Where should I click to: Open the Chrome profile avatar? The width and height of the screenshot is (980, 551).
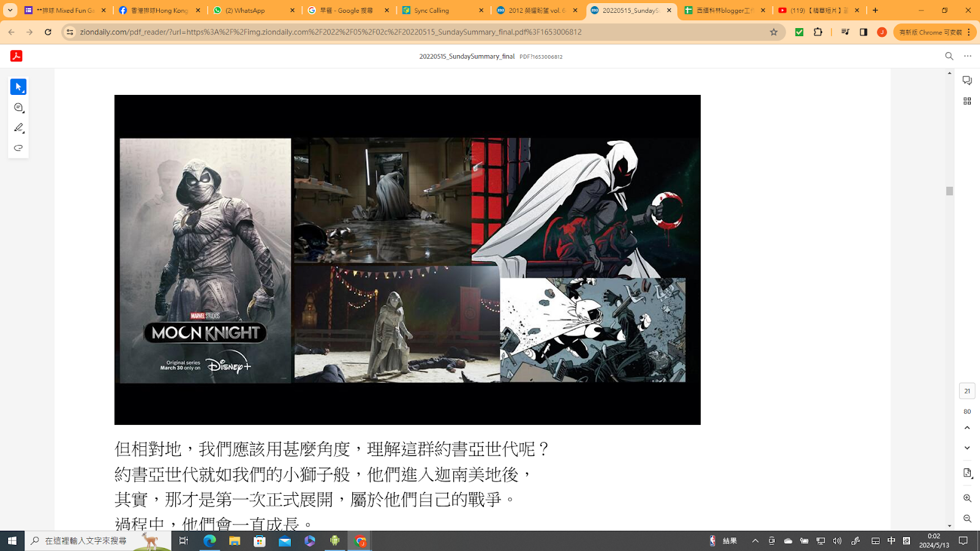coord(882,32)
